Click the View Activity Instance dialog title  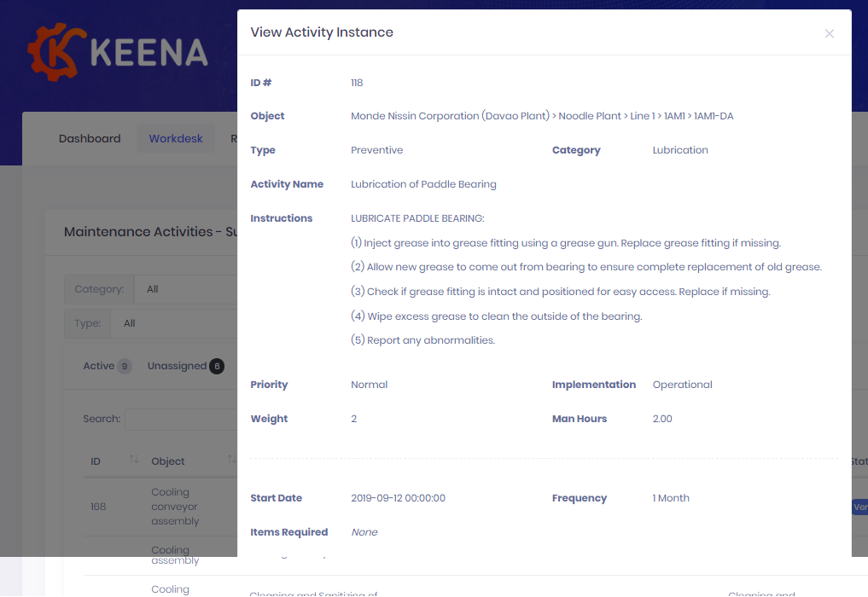[322, 32]
